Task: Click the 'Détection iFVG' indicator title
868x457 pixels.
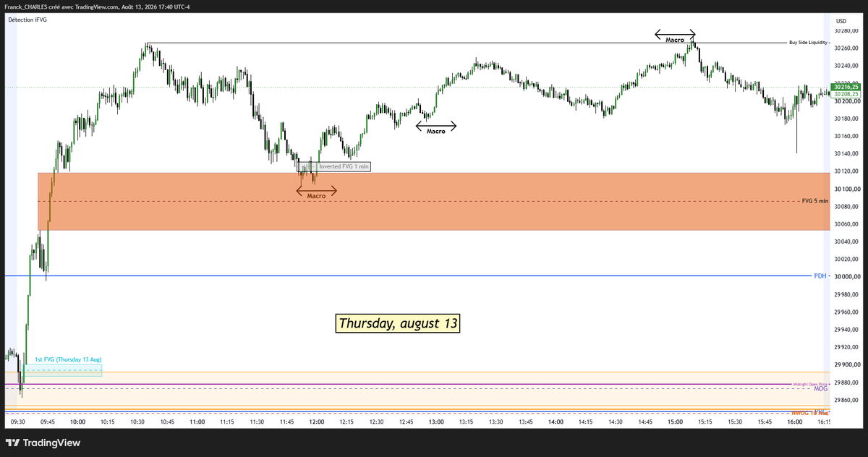Action: tap(27, 20)
